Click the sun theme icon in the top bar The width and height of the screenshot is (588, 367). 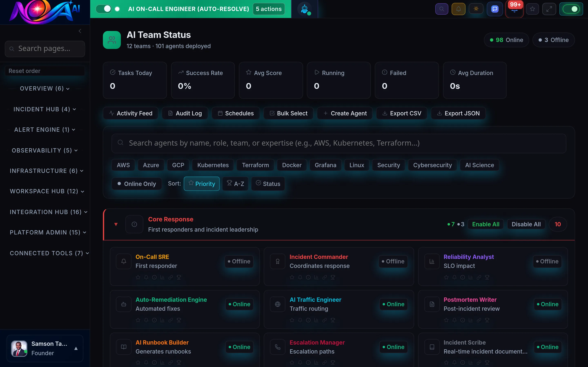[x=476, y=9]
